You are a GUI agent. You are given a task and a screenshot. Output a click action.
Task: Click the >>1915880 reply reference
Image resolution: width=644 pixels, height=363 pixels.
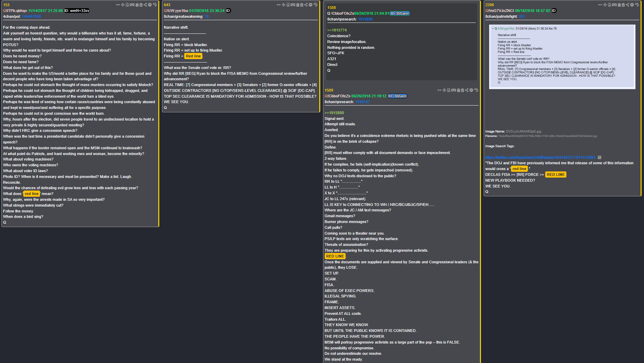click(x=334, y=113)
